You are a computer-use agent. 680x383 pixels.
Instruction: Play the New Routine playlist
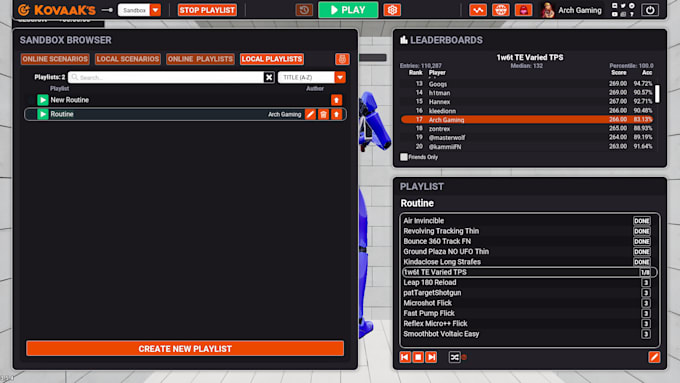tap(42, 100)
